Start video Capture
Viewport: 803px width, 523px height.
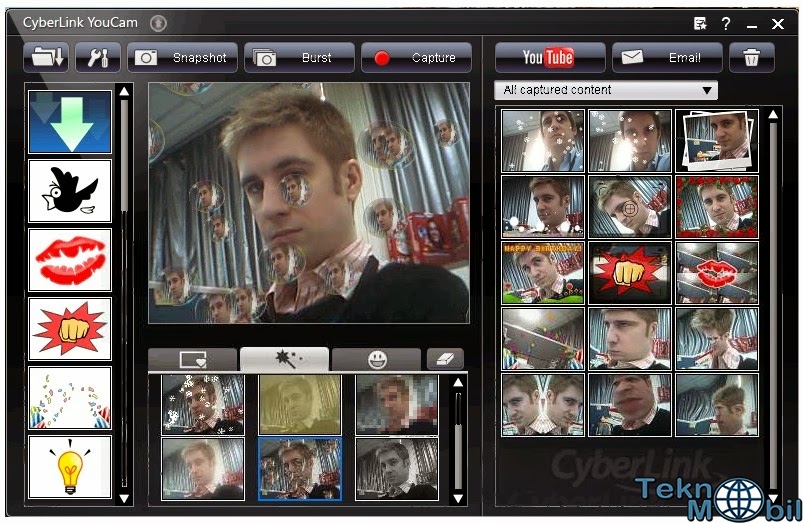(x=416, y=57)
